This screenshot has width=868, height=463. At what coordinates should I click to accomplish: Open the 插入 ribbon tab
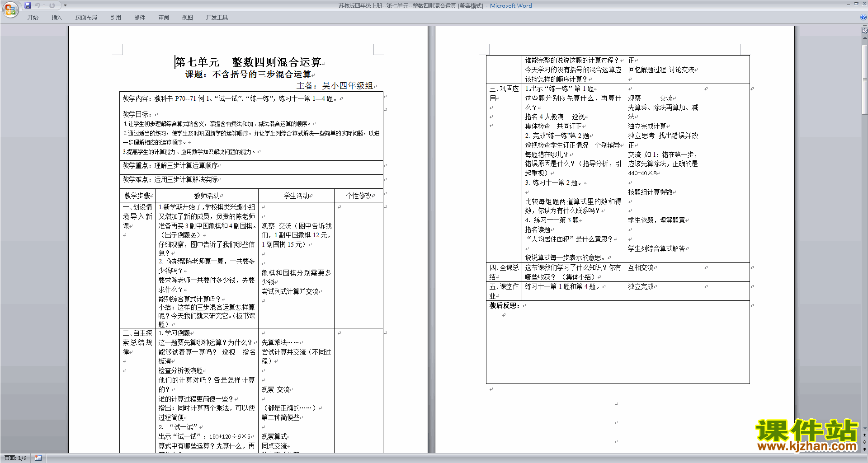(x=57, y=18)
